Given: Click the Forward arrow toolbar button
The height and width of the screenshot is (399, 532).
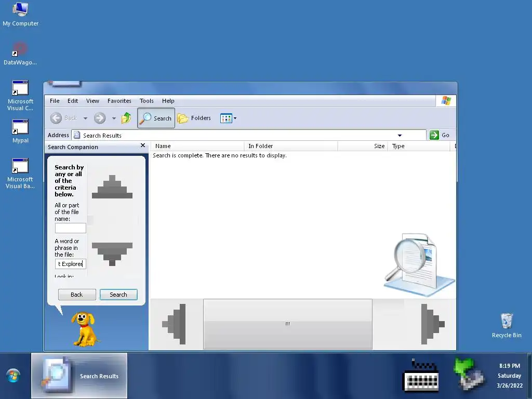Looking at the screenshot, I should (100, 118).
